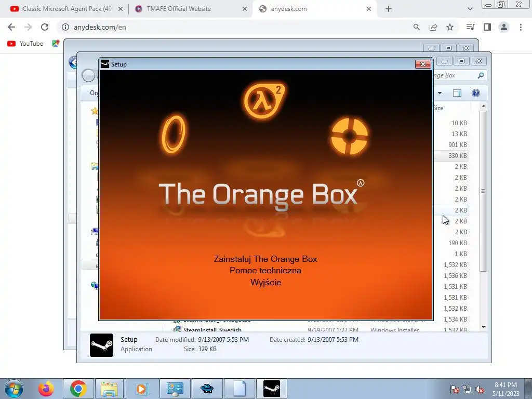Toggle the Chrome side panel
The width and height of the screenshot is (532, 399).
(x=487, y=27)
